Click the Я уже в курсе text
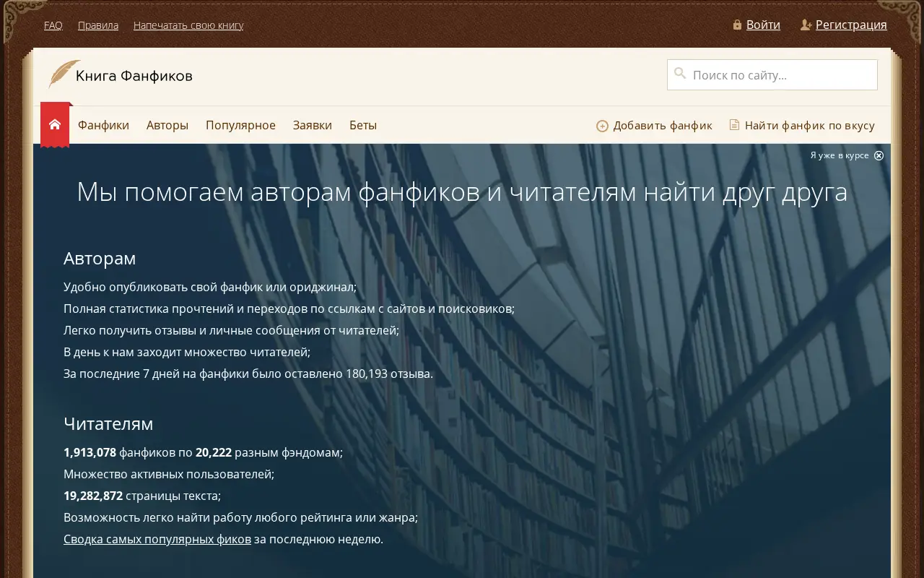This screenshot has height=578, width=924. pyautogui.click(x=840, y=155)
